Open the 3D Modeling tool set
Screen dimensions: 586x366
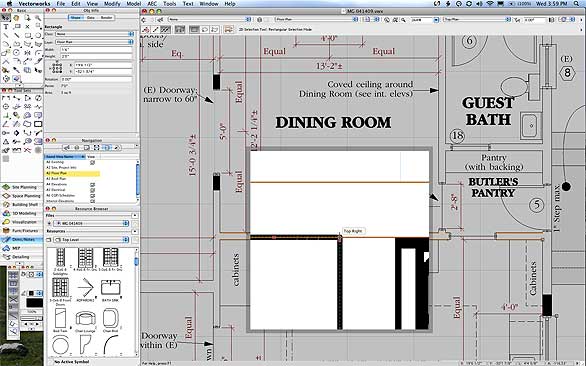(x=21, y=213)
